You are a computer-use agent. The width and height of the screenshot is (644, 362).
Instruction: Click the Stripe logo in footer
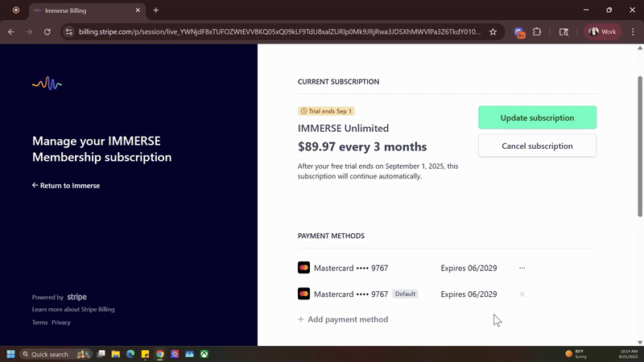point(76,297)
